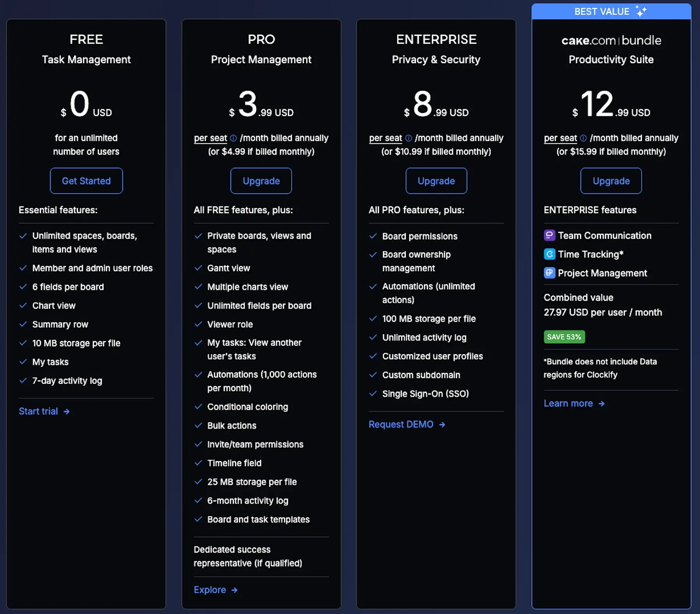Viewport: 700px width, 614px height.
Task: Click the 'Member and admin user roles' text
Action: point(92,268)
